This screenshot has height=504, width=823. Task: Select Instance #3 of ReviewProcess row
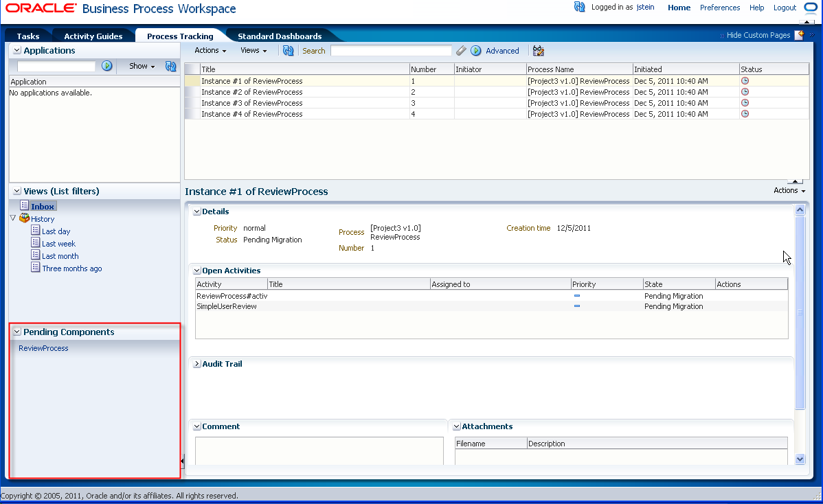(497, 103)
